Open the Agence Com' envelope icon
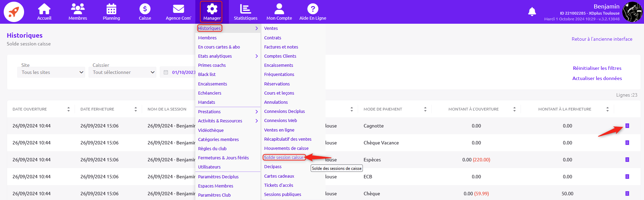Image resolution: width=644 pixels, height=200 pixels. click(178, 9)
